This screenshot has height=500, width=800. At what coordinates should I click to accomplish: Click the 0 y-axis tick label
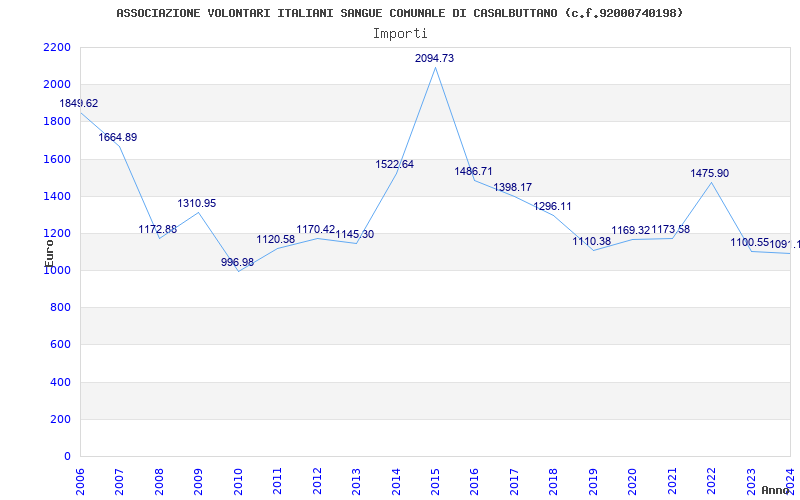[x=67, y=457]
